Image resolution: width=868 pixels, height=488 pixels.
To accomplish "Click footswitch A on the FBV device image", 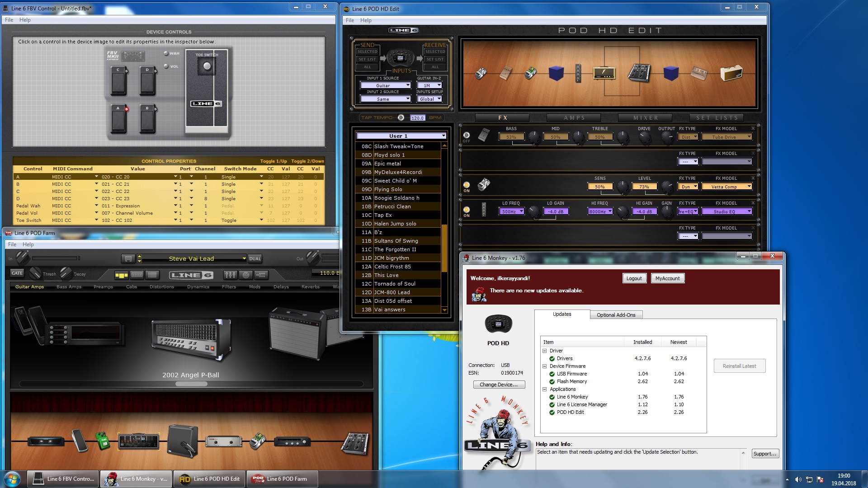I will 119,118.
